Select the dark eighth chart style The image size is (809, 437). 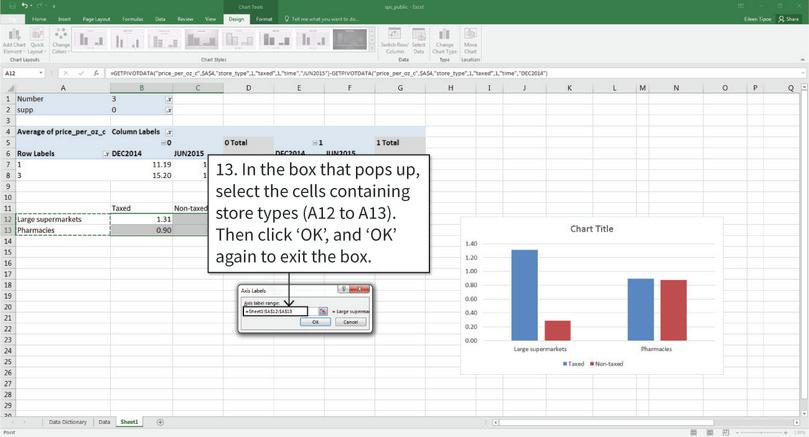350,39
